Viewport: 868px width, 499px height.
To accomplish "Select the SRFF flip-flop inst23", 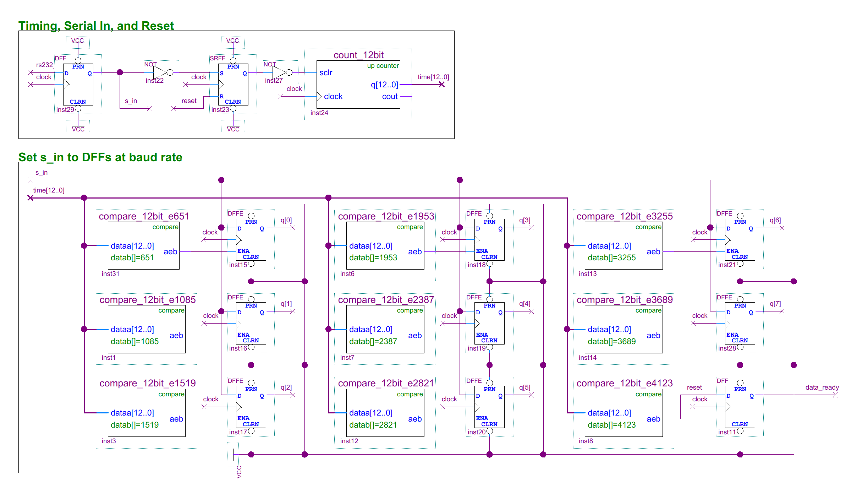I will pos(233,84).
